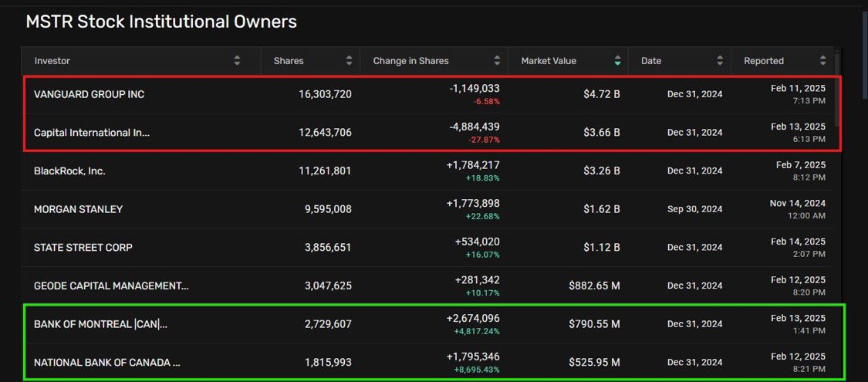Click change value -1,149,033

[475, 89]
